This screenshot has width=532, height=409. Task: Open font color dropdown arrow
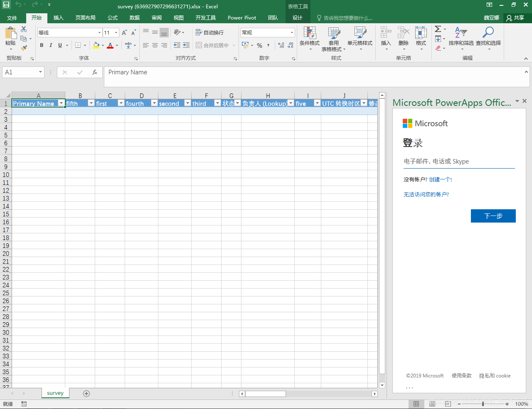pyautogui.click(x=117, y=45)
